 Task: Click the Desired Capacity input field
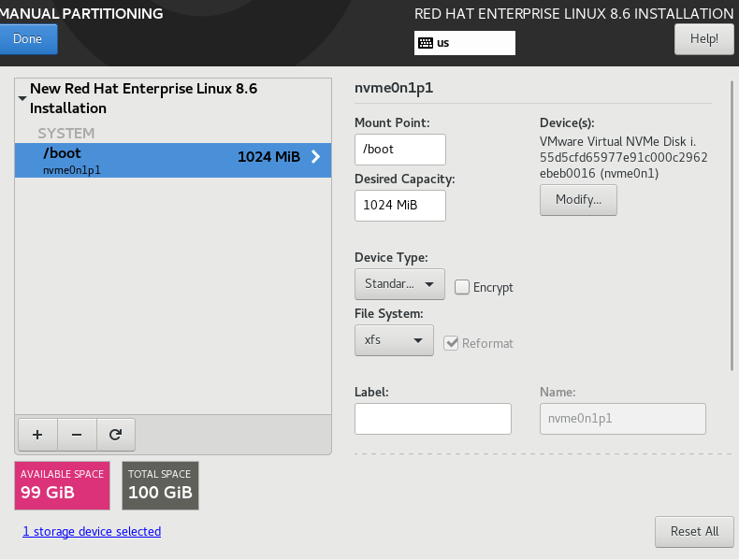click(x=400, y=206)
